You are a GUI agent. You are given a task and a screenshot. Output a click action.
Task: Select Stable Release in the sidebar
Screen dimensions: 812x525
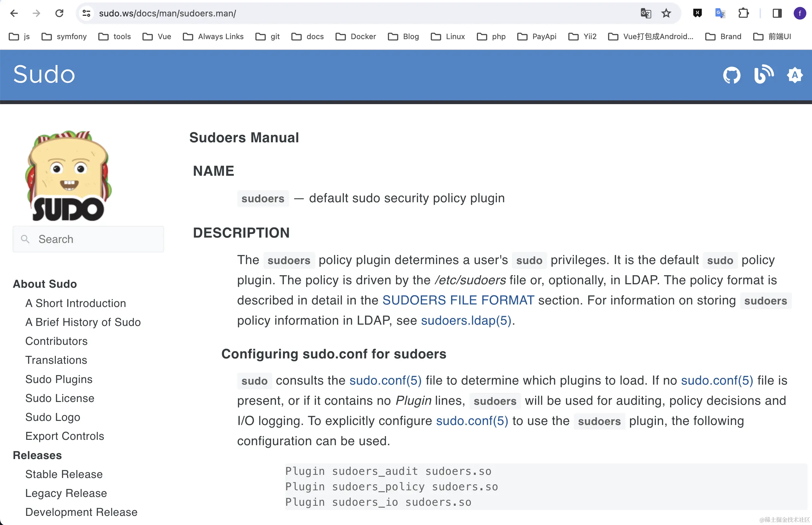point(63,474)
